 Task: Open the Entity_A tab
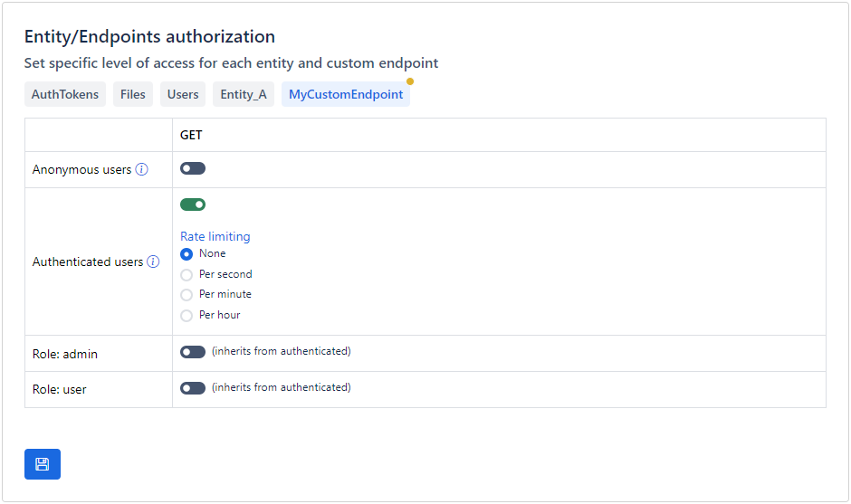(x=244, y=94)
